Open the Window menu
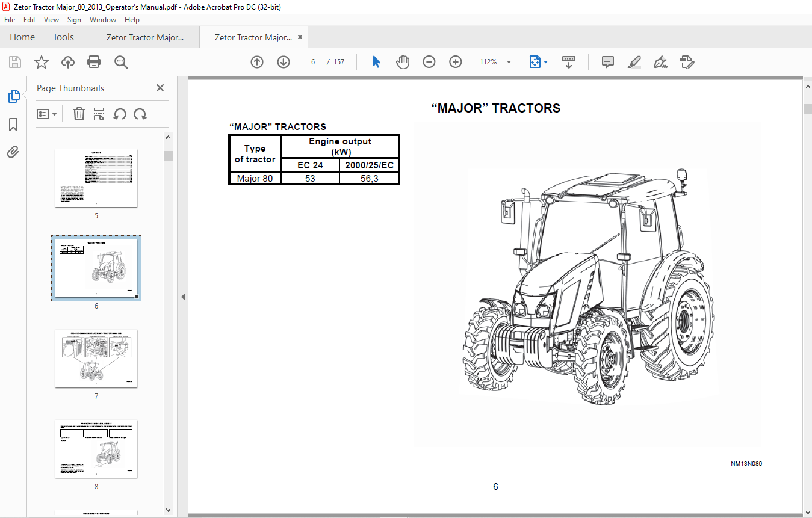 pos(103,20)
